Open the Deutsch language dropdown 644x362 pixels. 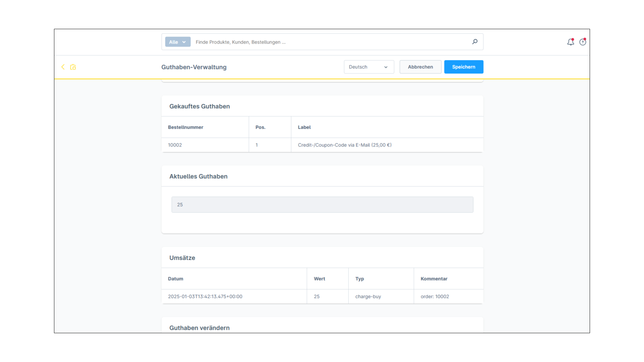click(x=369, y=67)
